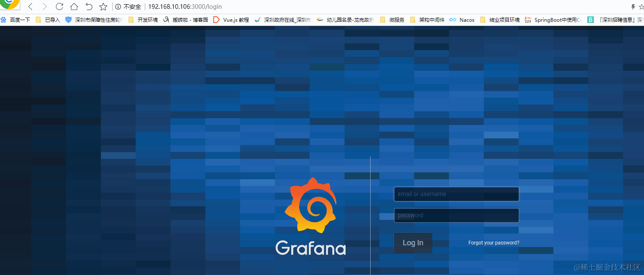
Task: Click the Nacos infinity bookmark icon
Action: click(x=453, y=20)
